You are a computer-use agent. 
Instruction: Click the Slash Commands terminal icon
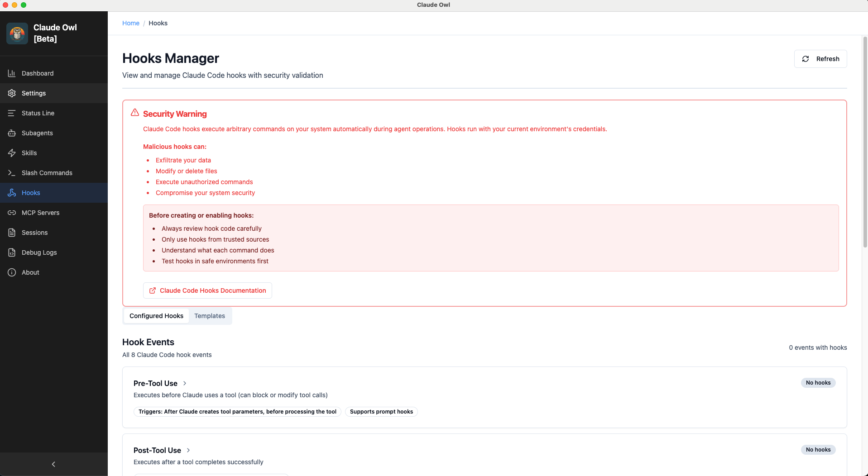12,173
